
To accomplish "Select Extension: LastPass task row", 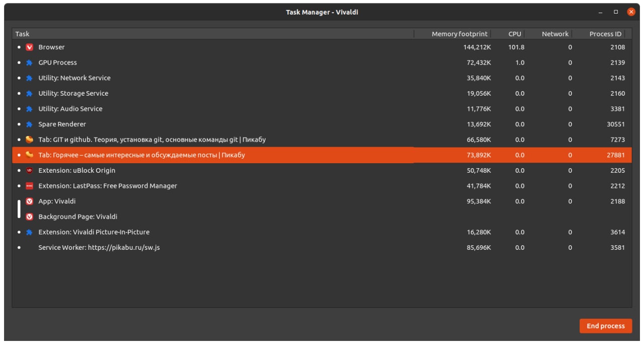I will click(322, 186).
